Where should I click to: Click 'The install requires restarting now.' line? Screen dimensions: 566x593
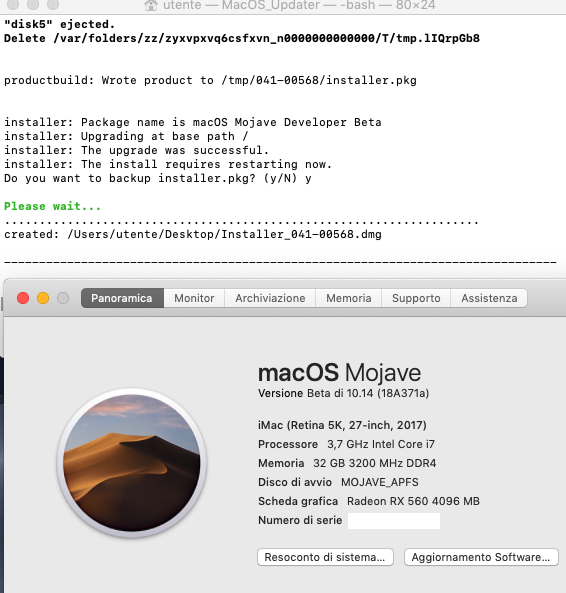click(x=168, y=164)
